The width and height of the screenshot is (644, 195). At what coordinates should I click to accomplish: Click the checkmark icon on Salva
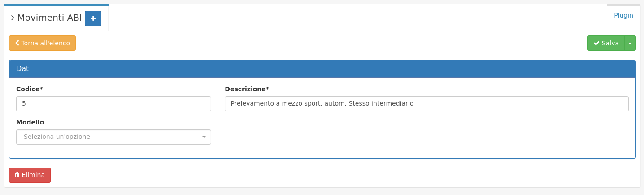click(x=596, y=43)
